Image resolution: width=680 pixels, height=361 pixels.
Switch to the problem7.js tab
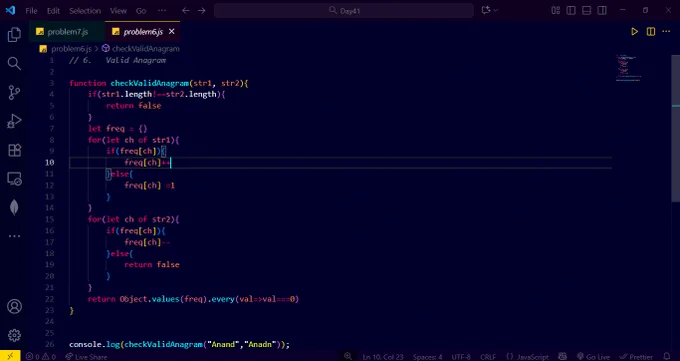[x=67, y=32]
